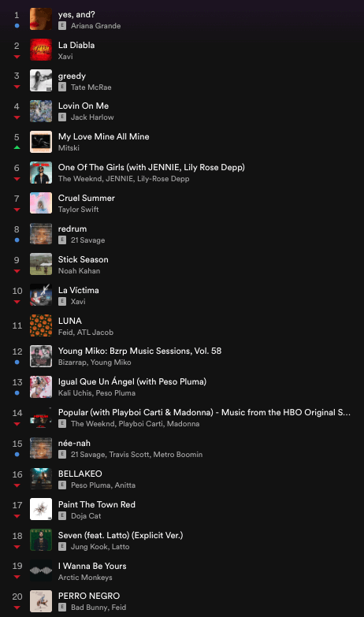This screenshot has width=364, height=617.
Task: Click the blue new-entry dot under rank 8
Action: 17,240
